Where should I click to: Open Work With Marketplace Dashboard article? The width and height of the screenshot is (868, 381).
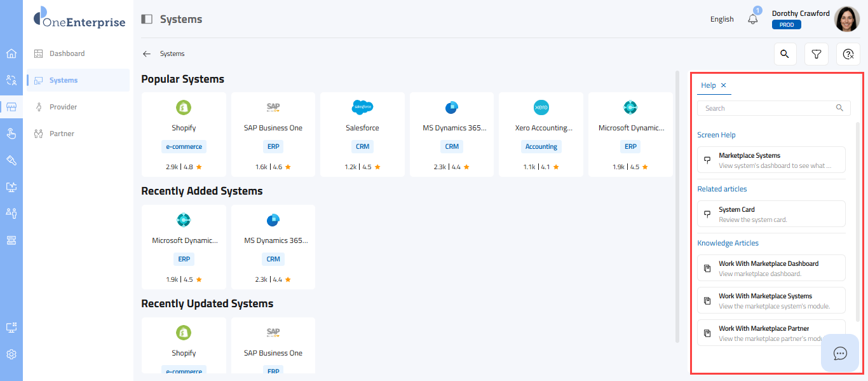771,268
